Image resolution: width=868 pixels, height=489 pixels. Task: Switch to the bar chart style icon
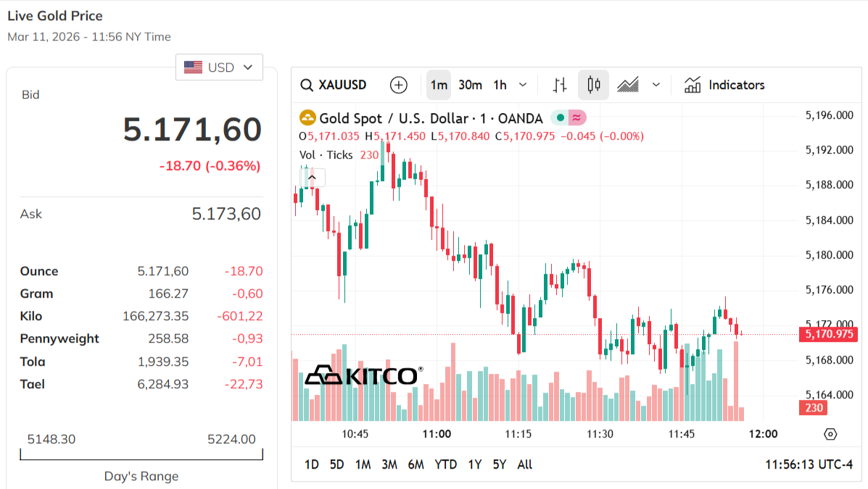click(x=559, y=85)
